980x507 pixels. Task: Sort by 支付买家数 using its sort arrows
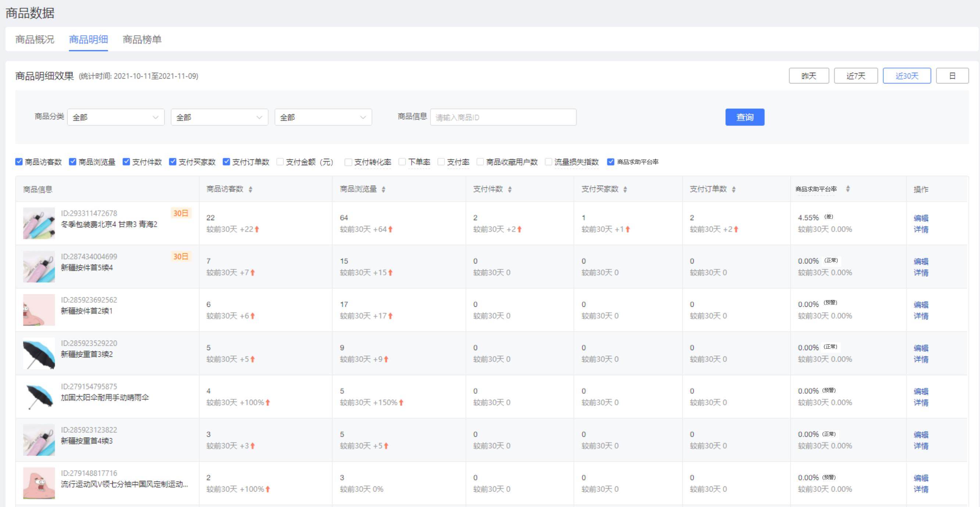625,189
